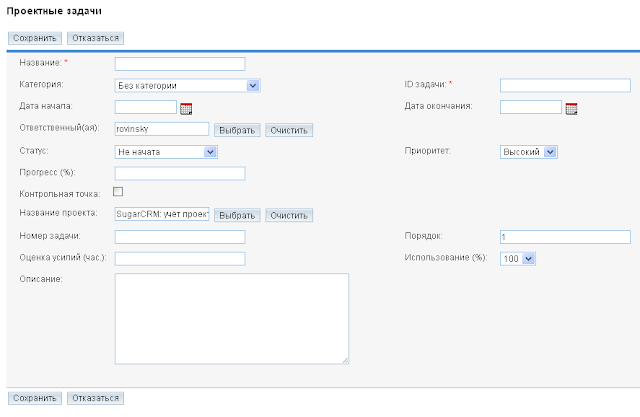
Task: Clear the project name with Очистить
Action: 289,215
